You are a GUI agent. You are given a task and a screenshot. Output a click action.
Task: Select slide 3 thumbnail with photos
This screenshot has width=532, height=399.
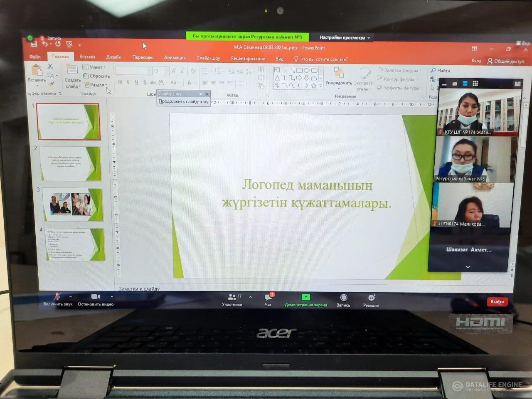coord(73,204)
